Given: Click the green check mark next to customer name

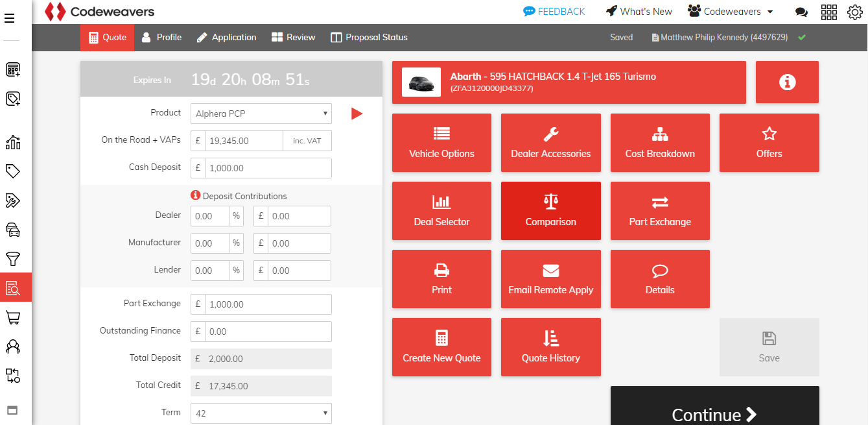Looking at the screenshot, I should pos(802,38).
